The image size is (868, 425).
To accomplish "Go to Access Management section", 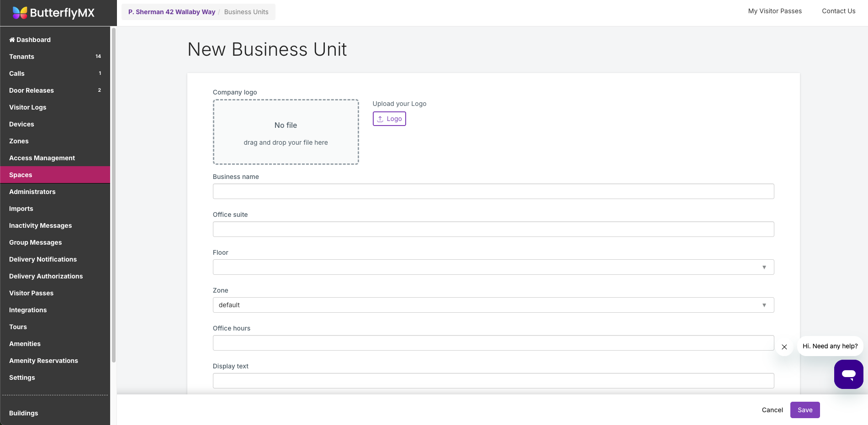I will point(42,158).
